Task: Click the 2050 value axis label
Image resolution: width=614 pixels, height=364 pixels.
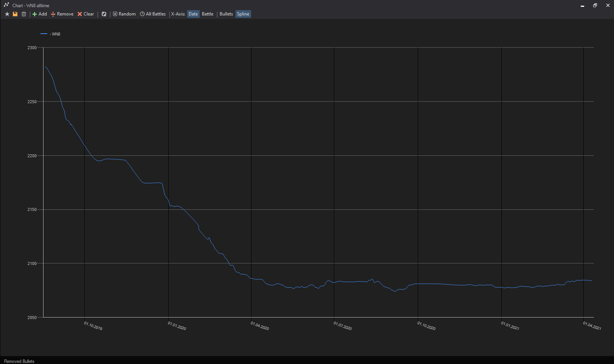Action: (x=32, y=318)
